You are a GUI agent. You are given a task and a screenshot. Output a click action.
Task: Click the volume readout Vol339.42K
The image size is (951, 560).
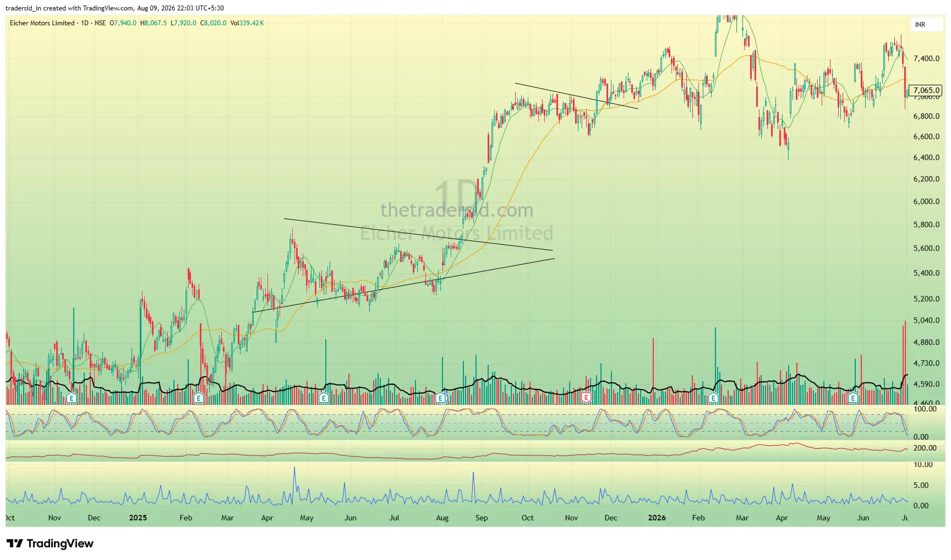pos(247,23)
